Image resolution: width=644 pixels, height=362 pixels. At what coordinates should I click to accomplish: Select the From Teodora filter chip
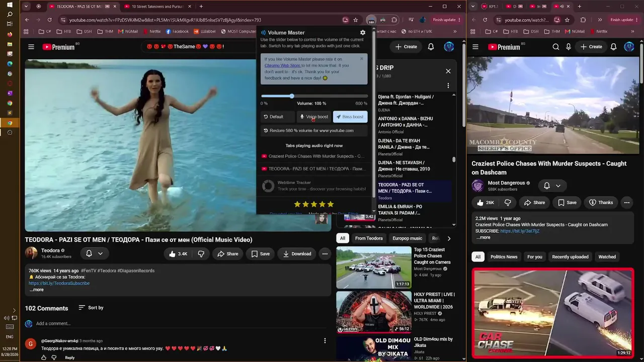coord(369,238)
